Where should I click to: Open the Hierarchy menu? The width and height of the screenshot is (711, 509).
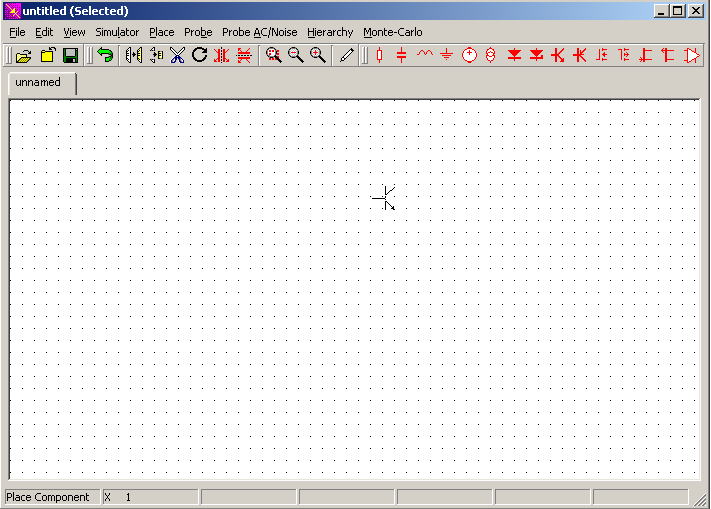click(x=330, y=32)
